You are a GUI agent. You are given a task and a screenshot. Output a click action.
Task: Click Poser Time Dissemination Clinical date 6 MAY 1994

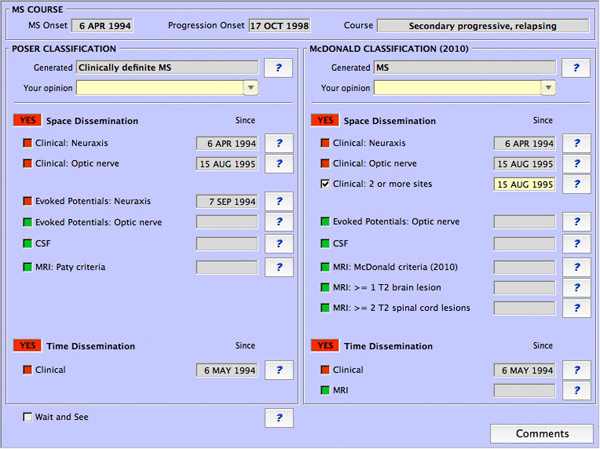227,371
